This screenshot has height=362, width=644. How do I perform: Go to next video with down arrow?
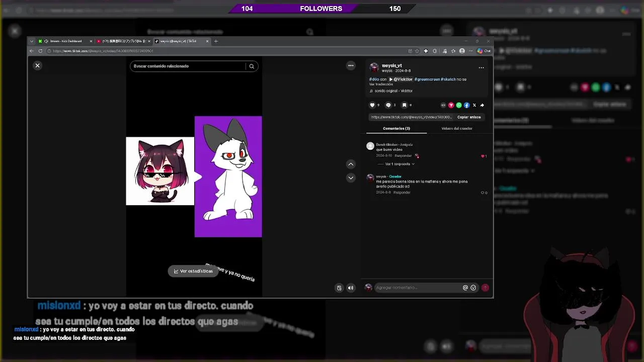(351, 177)
